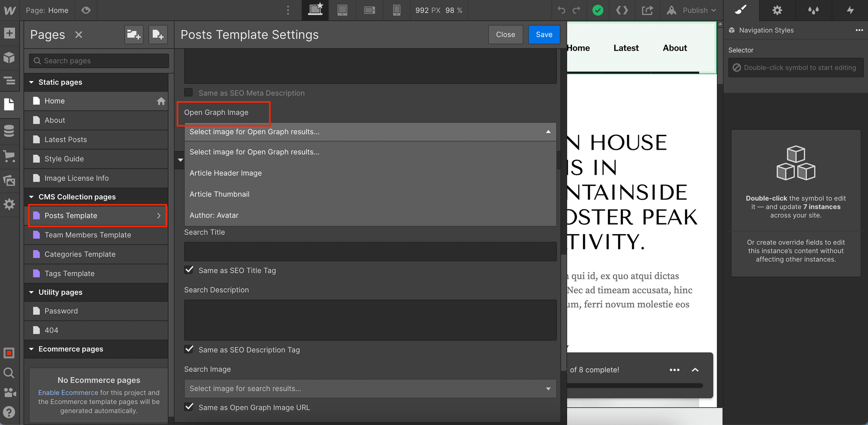Toggle preview mode with the eye icon

(x=86, y=10)
